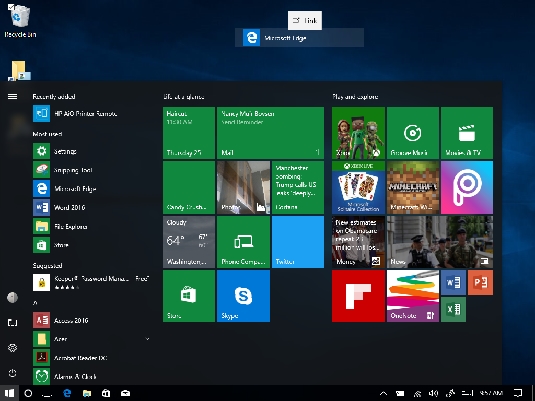
Task: Open Settings gear in Start sidebar
Action: click(12, 348)
